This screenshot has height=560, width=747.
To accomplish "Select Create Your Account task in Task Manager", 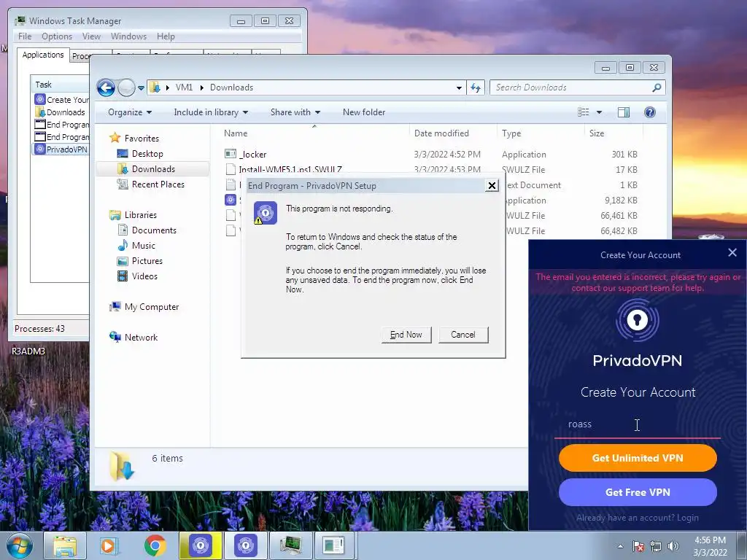I will [x=61, y=100].
